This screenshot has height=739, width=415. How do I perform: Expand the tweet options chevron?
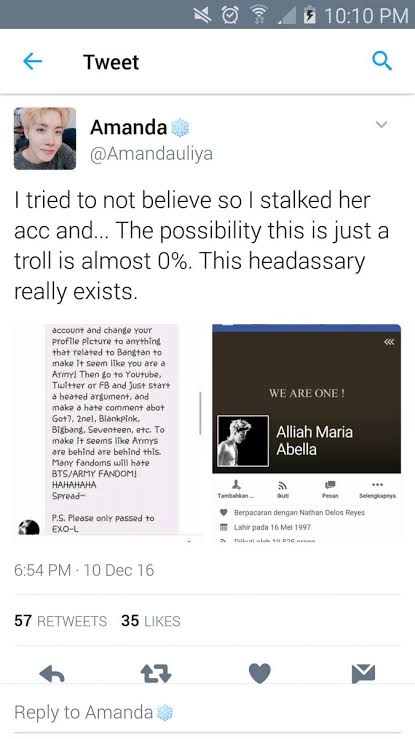382,125
